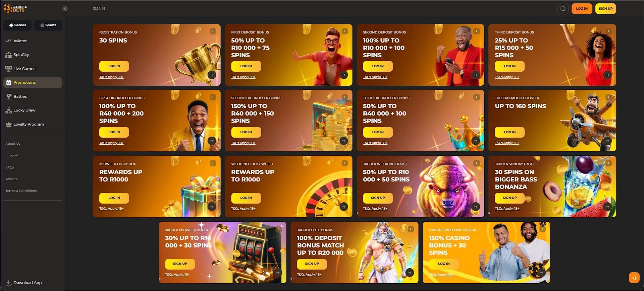Click Download App at sidebar bottom
Image resolution: width=644 pixels, height=291 pixels.
tap(24, 283)
